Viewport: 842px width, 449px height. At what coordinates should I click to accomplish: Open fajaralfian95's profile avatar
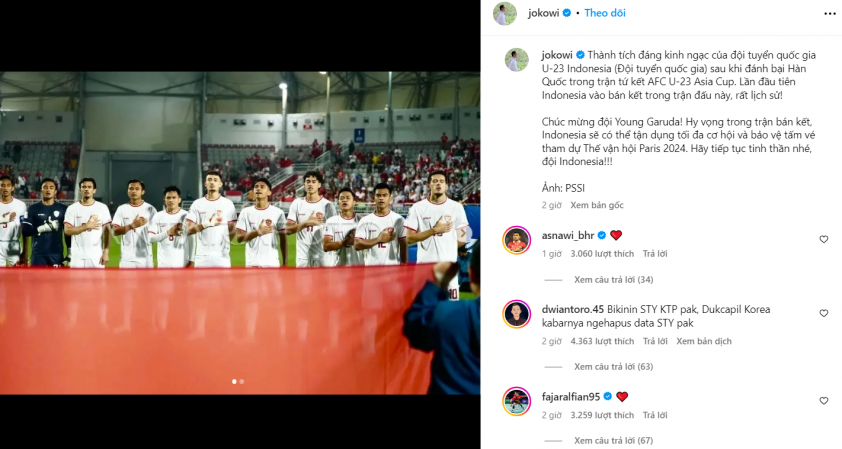pos(517,401)
